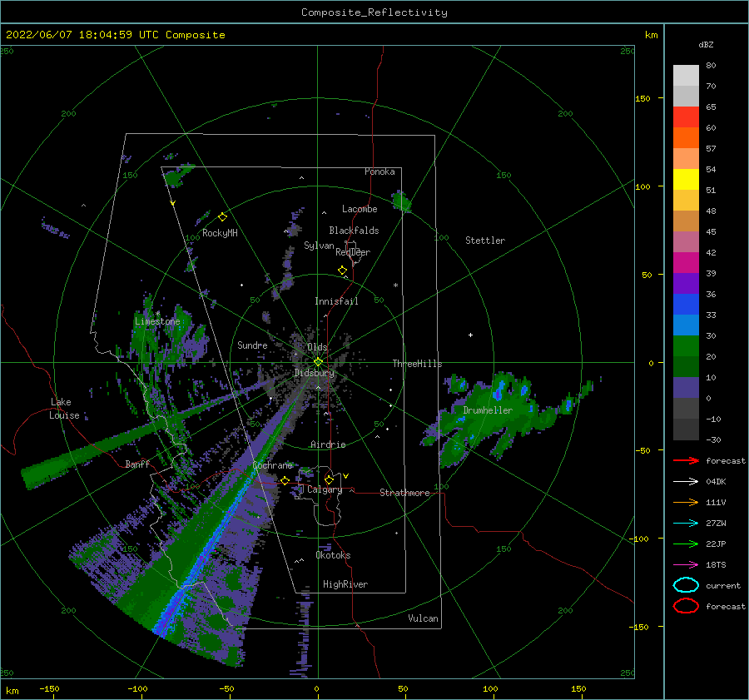Click the Sundre label

coord(252,345)
